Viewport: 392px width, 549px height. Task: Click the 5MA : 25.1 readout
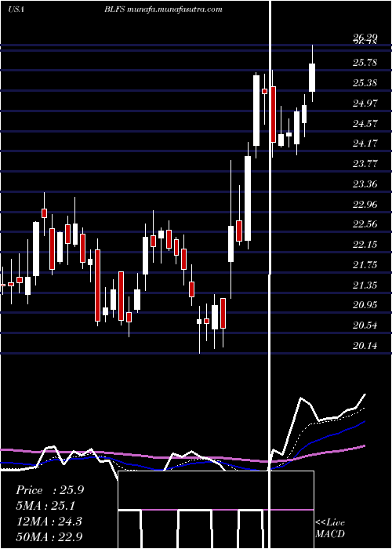(x=45, y=506)
